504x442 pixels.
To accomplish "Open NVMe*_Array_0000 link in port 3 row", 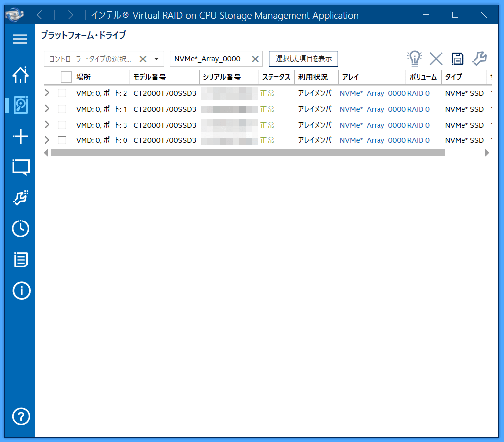I will coord(373,125).
